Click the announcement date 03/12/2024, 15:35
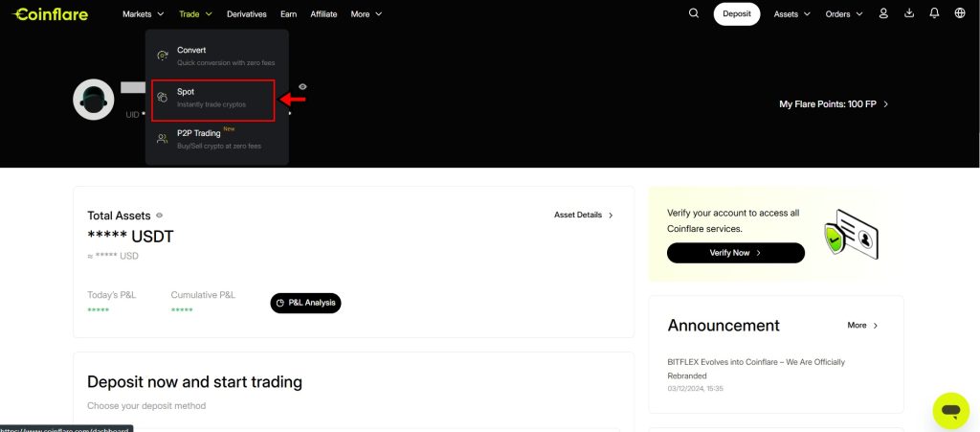 click(695, 389)
